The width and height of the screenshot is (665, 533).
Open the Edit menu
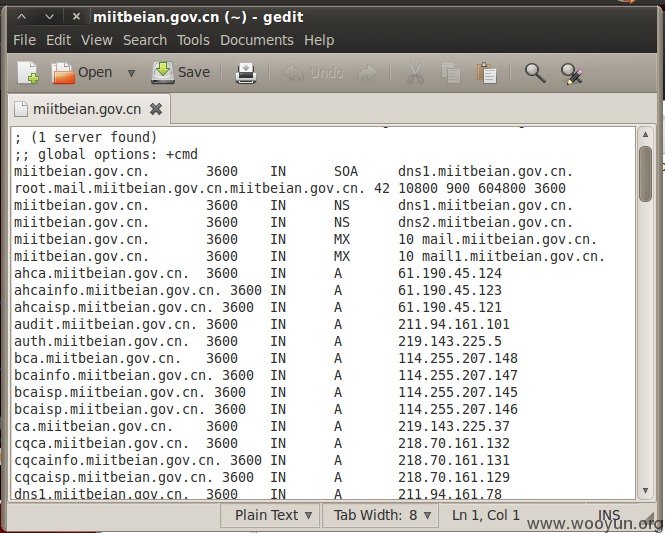click(58, 40)
